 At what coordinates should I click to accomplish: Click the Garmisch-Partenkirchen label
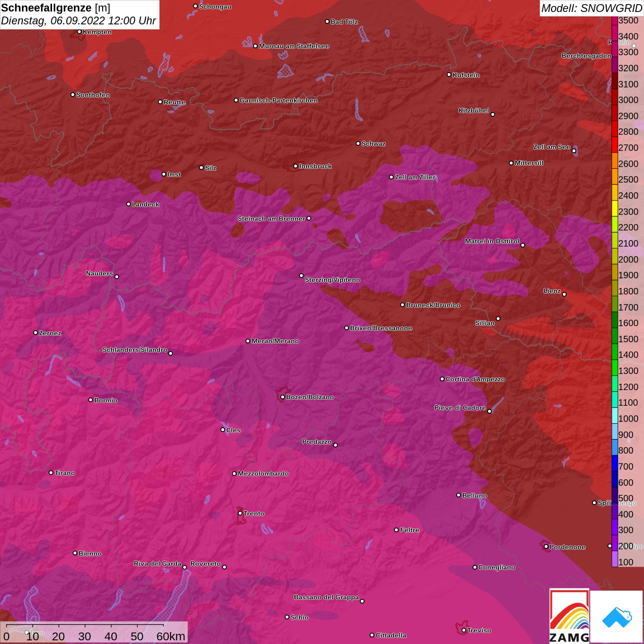(278, 100)
